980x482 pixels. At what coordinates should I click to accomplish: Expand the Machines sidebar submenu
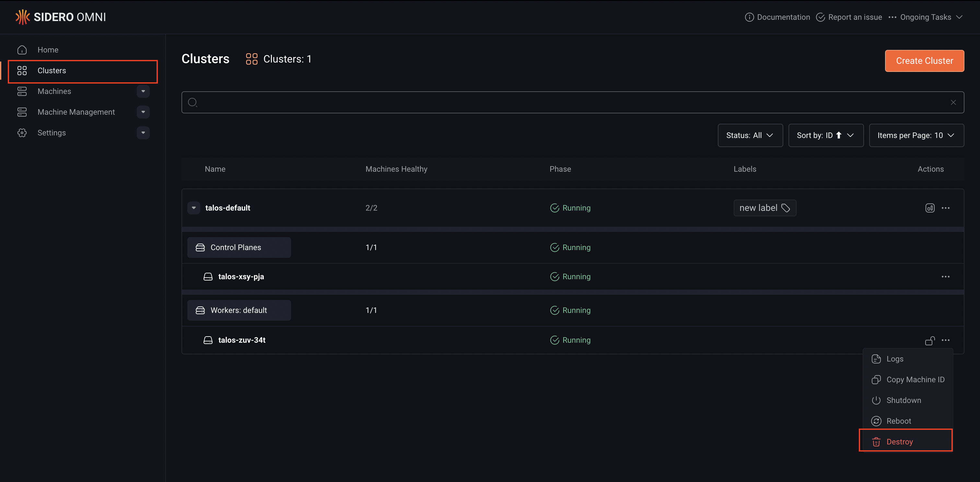coord(143,91)
